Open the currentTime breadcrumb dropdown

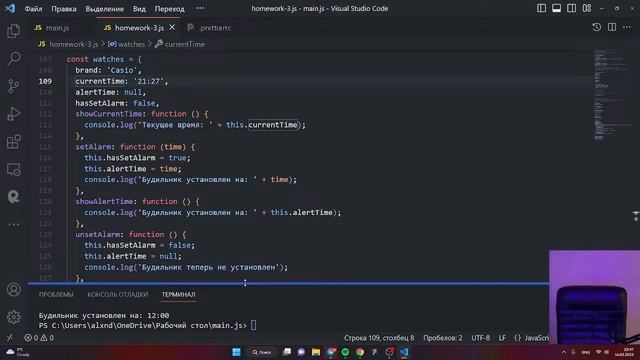180,44
